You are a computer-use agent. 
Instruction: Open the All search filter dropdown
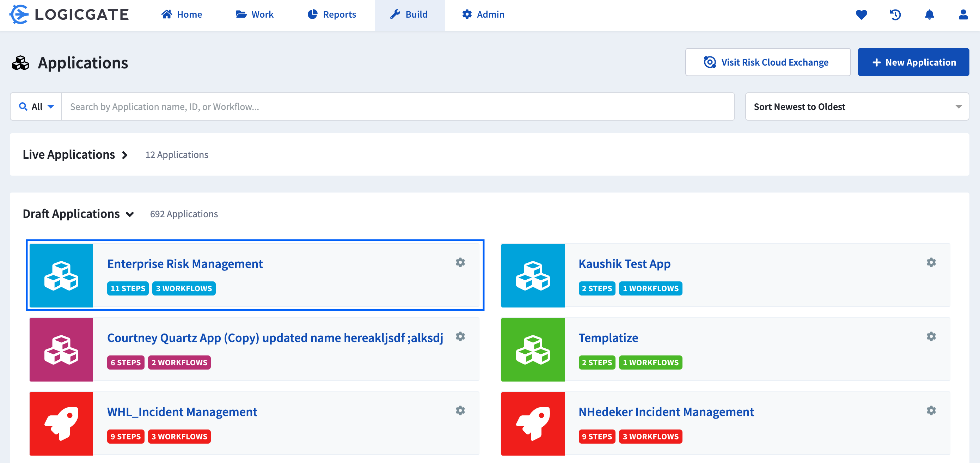point(36,106)
